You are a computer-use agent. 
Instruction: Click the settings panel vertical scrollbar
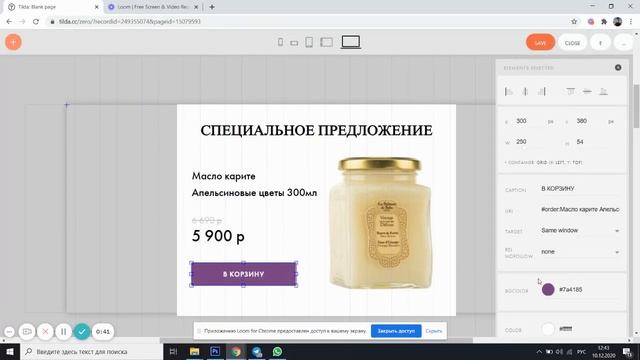pyautogui.click(x=636, y=106)
